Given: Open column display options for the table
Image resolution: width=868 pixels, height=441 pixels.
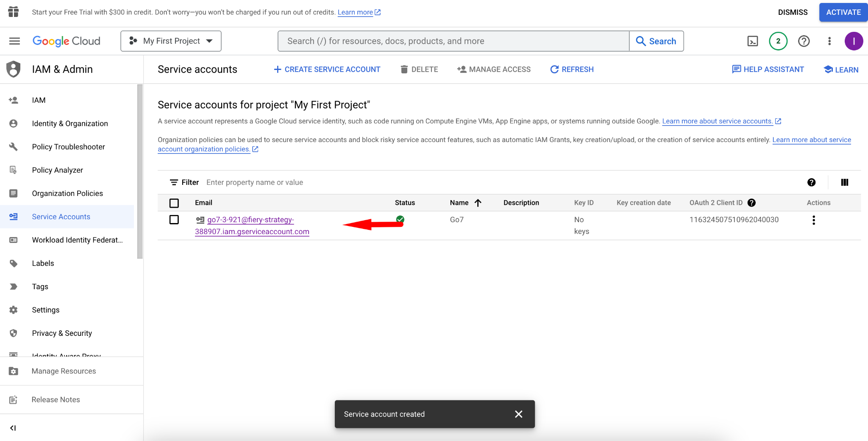Looking at the screenshot, I should [x=844, y=182].
